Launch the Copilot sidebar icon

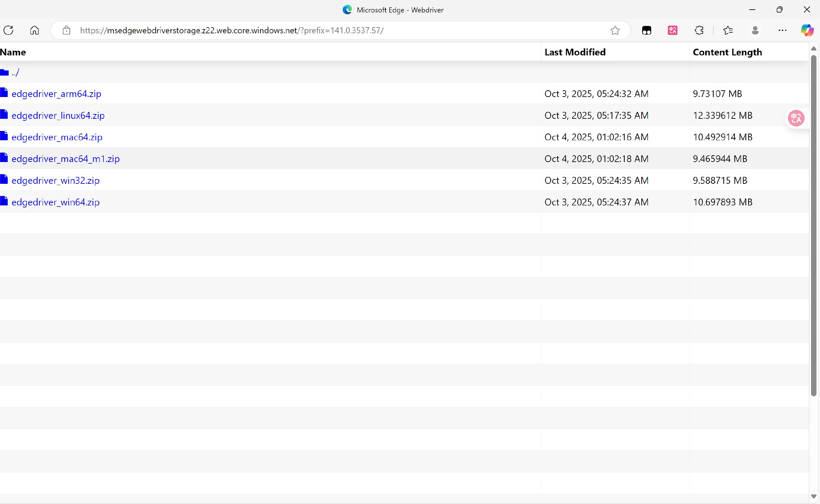pos(807,30)
